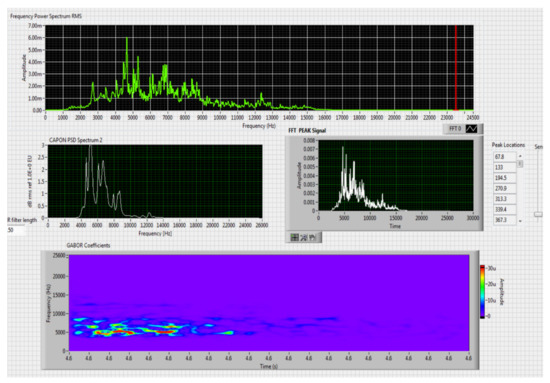The image size is (550, 383).
Task: Click the Peak Locations heading
Action: [508, 145]
